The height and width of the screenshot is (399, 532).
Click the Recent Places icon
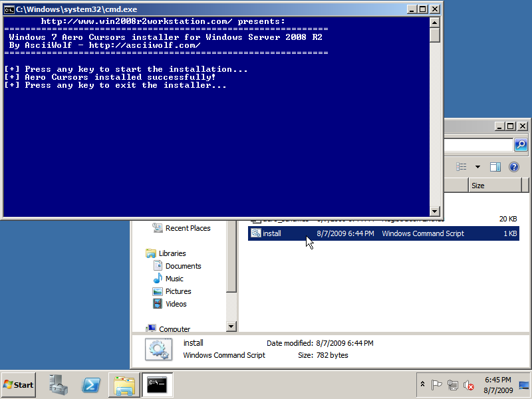point(158,228)
